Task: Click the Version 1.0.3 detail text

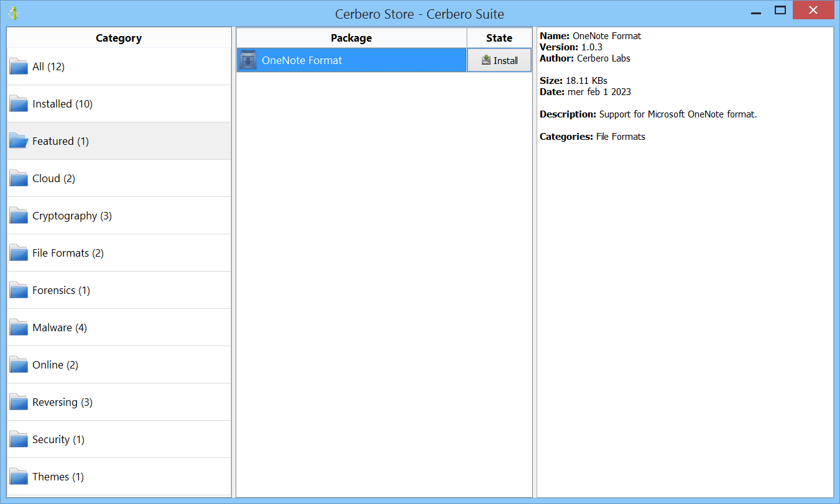Action: [x=571, y=47]
